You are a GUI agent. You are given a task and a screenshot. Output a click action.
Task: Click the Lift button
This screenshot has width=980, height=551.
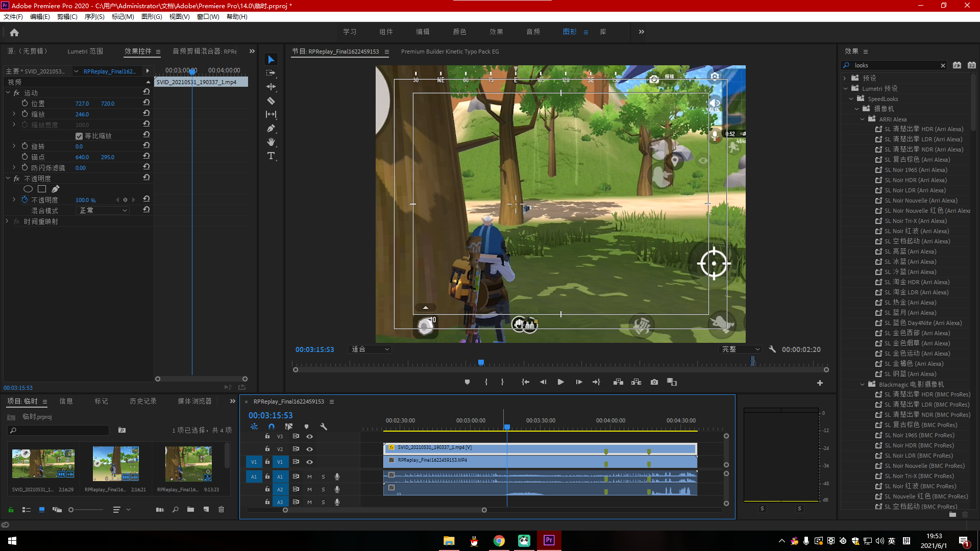pyautogui.click(x=618, y=382)
